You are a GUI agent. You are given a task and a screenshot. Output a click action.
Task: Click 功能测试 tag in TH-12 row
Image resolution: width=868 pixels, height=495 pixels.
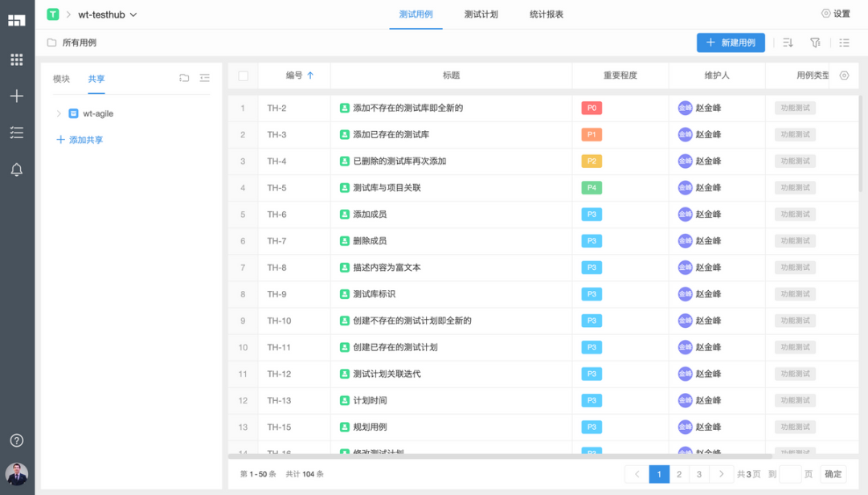pyautogui.click(x=795, y=374)
